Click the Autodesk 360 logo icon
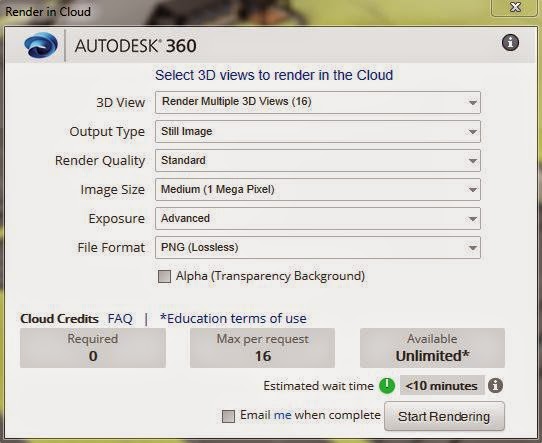This screenshot has height=443, width=542. (41, 45)
